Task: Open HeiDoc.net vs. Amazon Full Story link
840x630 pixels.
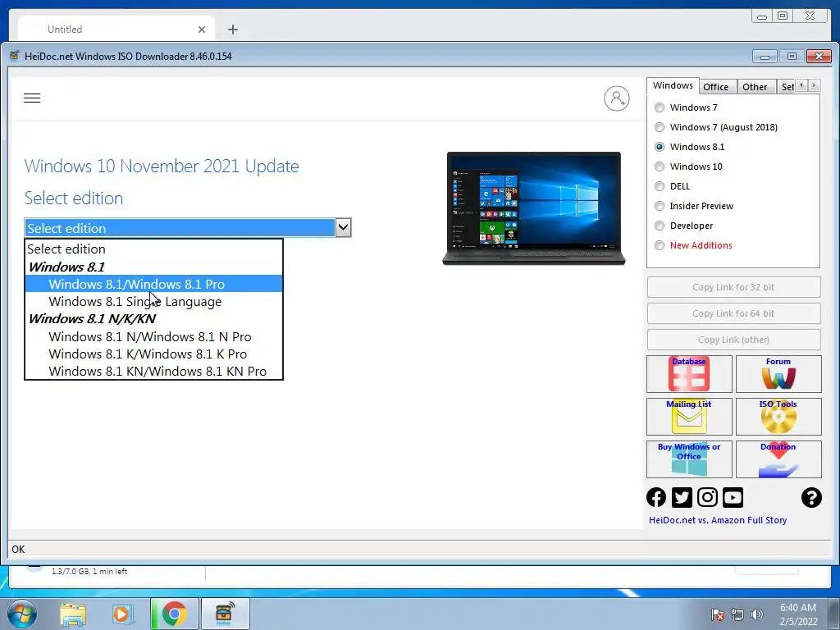Action: tap(717, 520)
